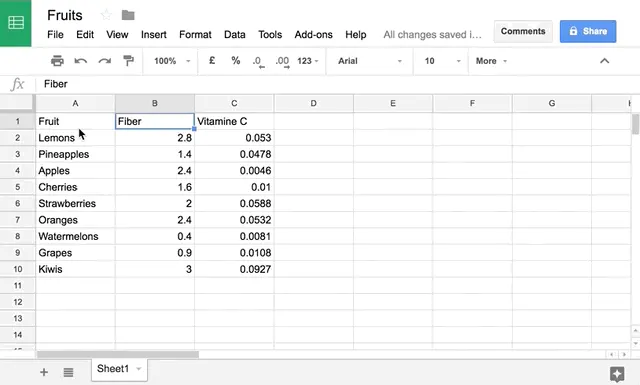Select the Vitamine C header cell
The image size is (640, 385).
[234, 121]
